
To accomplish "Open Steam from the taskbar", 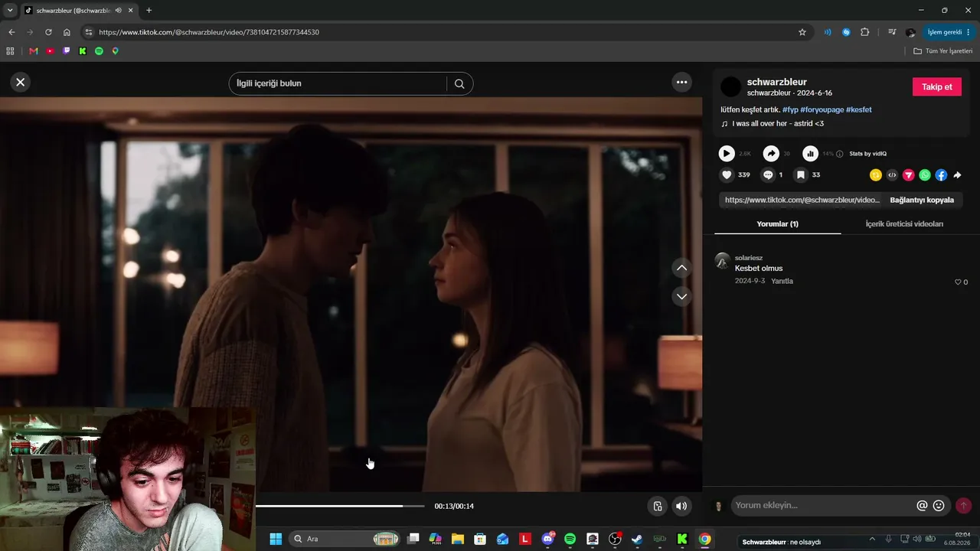I will 637,539.
